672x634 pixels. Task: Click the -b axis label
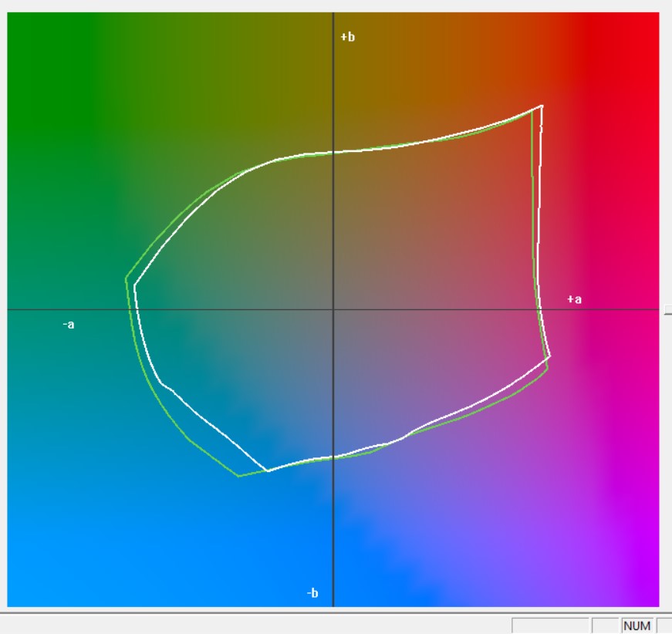312,593
